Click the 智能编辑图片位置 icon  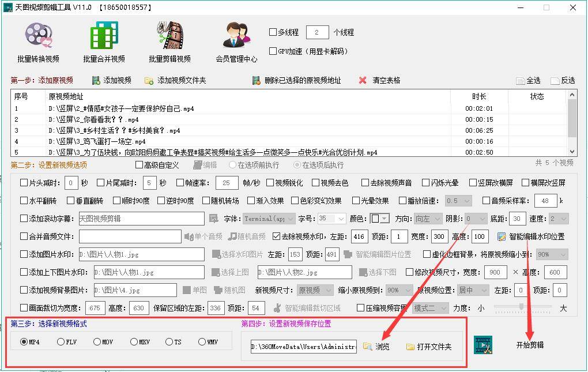click(x=348, y=254)
